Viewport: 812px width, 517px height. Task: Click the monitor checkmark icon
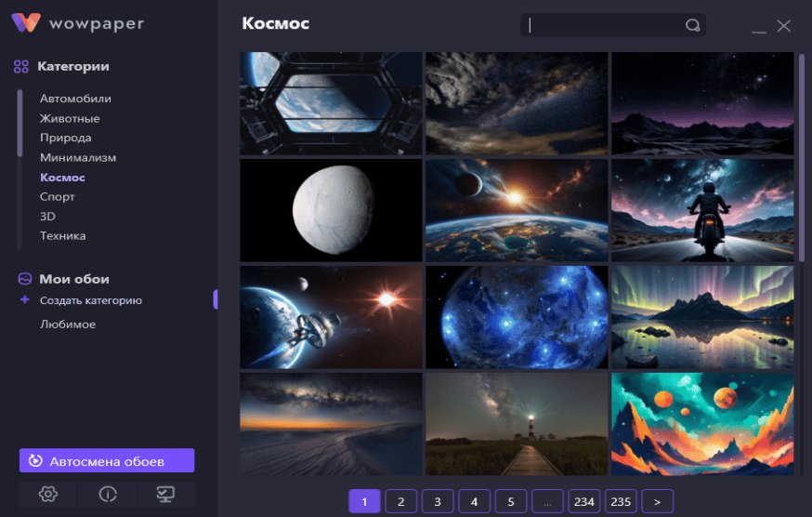(166, 494)
